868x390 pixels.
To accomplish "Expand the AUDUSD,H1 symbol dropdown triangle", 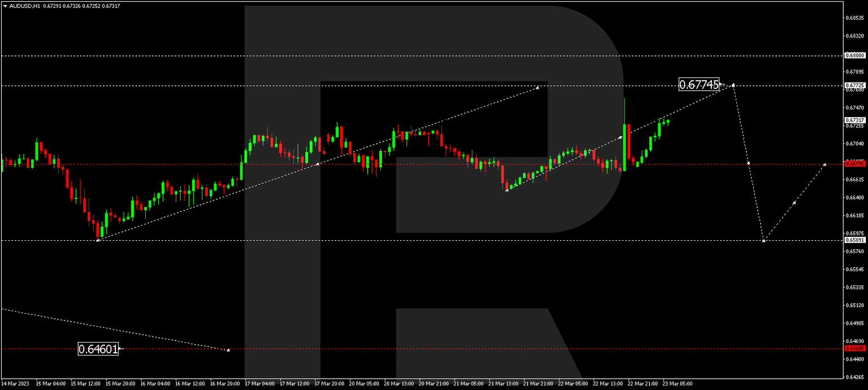I will (5, 6).
